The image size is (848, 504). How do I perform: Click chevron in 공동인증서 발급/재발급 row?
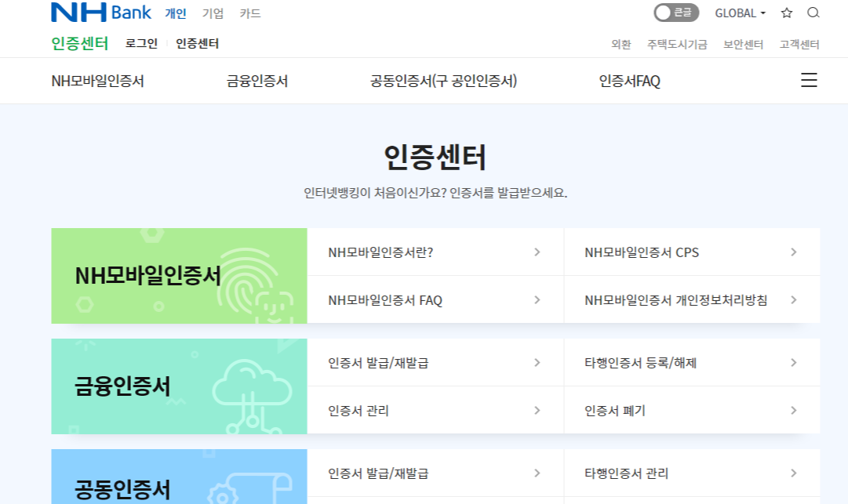tap(537, 473)
